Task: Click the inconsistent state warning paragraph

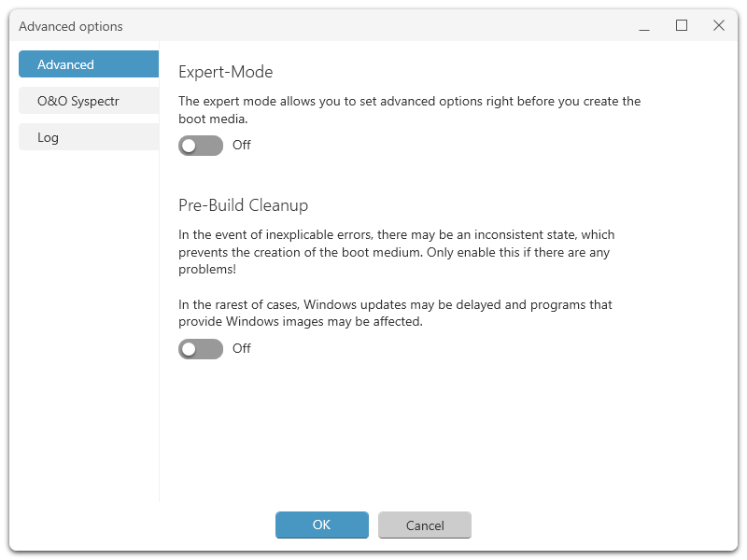Action: [396, 252]
